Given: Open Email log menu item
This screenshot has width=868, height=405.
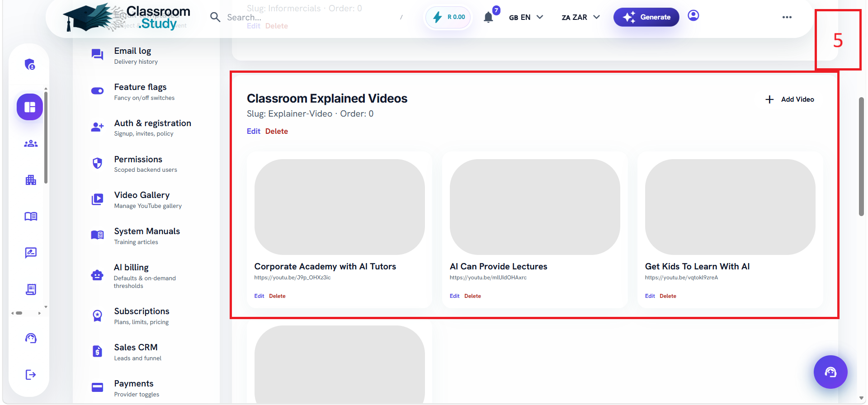Looking at the screenshot, I should pos(146,56).
